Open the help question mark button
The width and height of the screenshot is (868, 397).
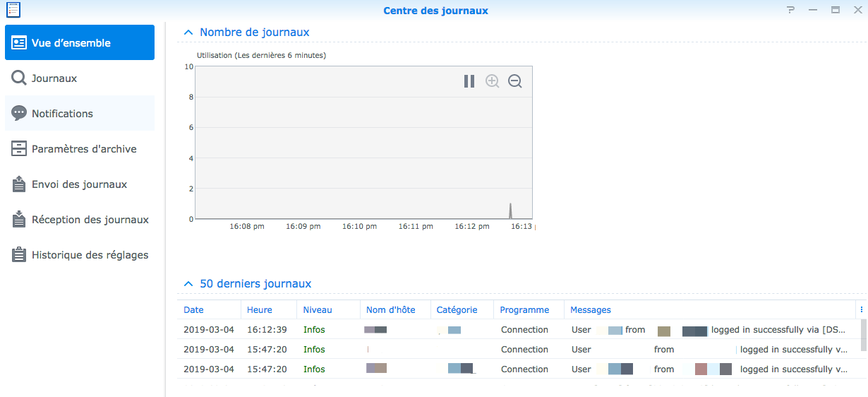(x=790, y=10)
